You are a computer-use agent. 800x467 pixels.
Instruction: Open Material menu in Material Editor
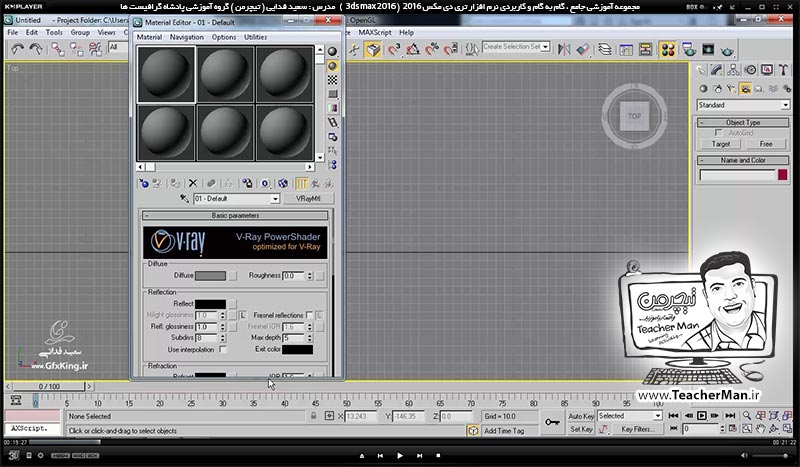point(149,37)
